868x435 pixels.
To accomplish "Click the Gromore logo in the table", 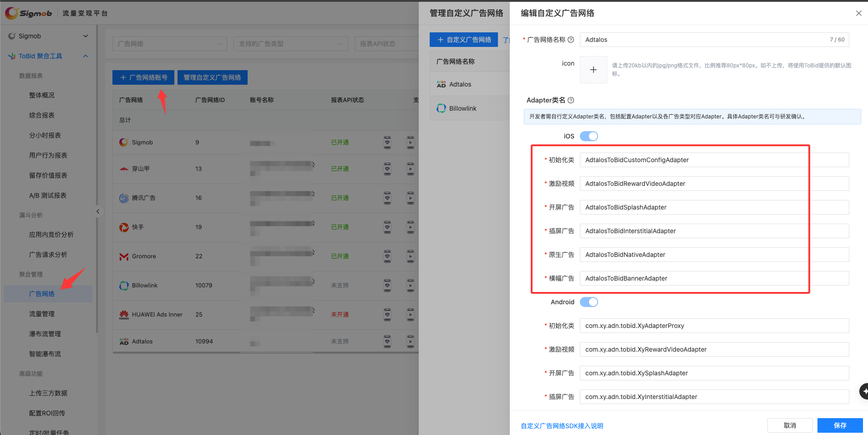I will (x=124, y=256).
